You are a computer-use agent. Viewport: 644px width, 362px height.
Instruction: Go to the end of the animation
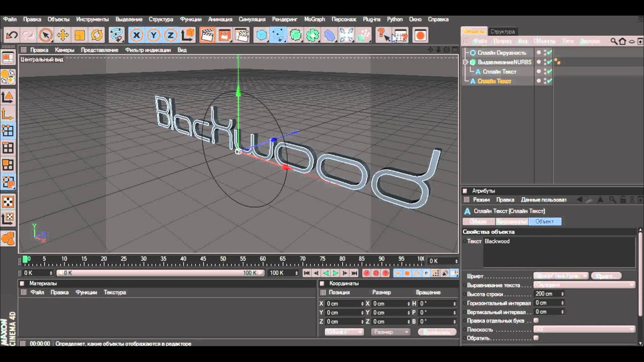tap(355, 273)
